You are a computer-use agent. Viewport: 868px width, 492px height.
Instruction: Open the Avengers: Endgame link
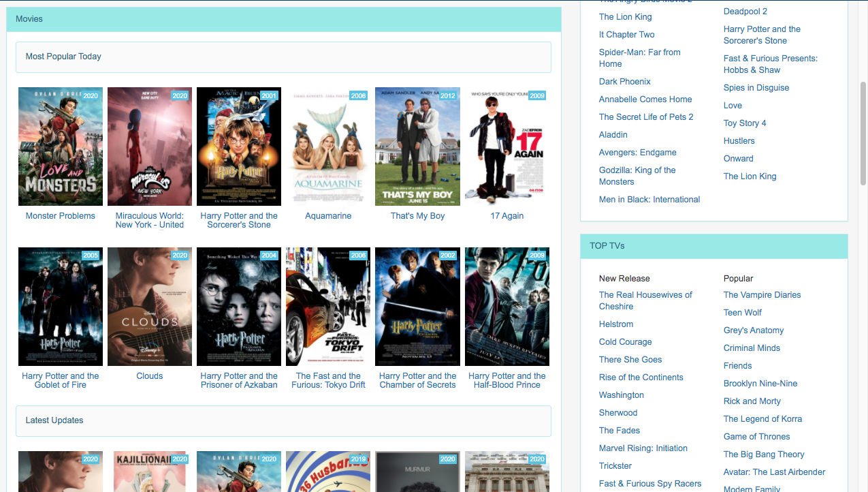coord(637,152)
